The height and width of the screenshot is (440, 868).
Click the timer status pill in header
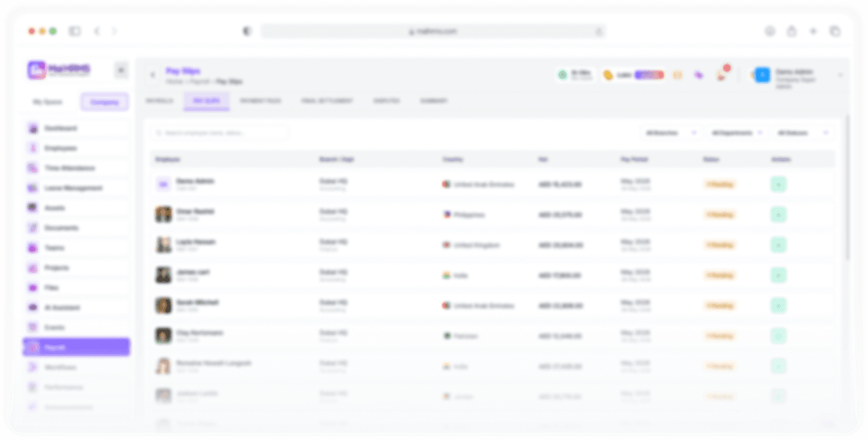[x=575, y=75]
